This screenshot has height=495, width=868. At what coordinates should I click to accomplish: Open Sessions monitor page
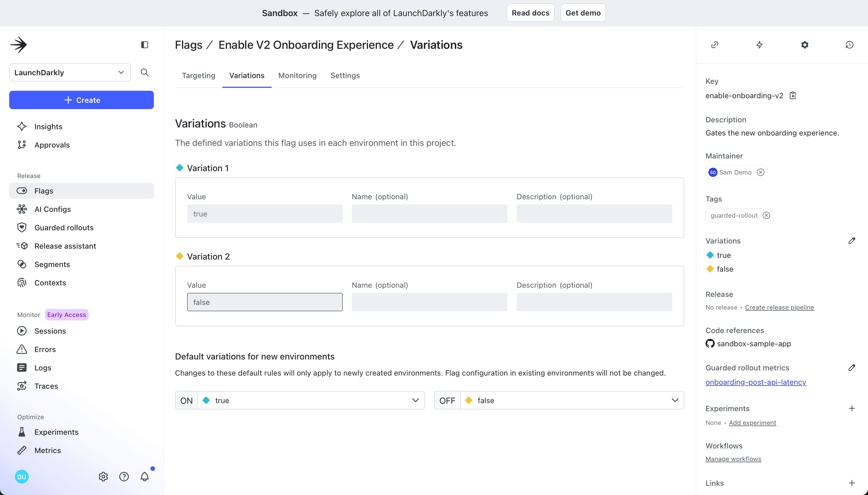pos(82,331)
